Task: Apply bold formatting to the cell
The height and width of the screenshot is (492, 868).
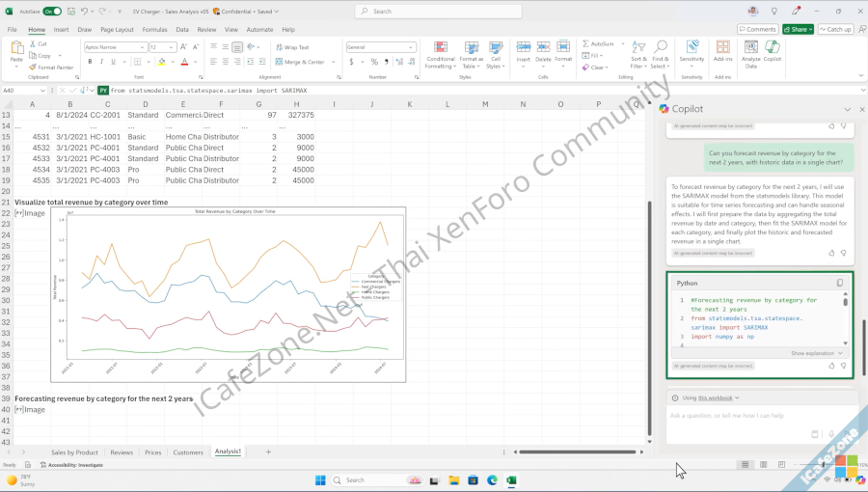Action: tap(89, 62)
